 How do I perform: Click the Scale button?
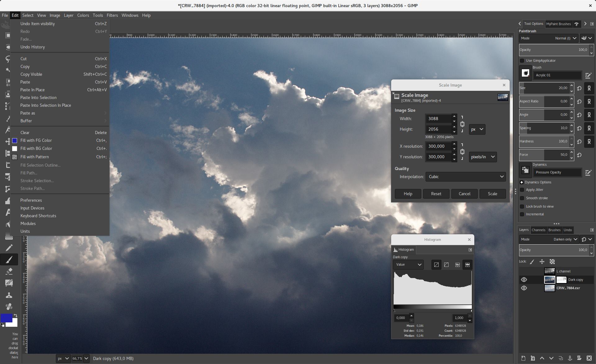(492, 194)
